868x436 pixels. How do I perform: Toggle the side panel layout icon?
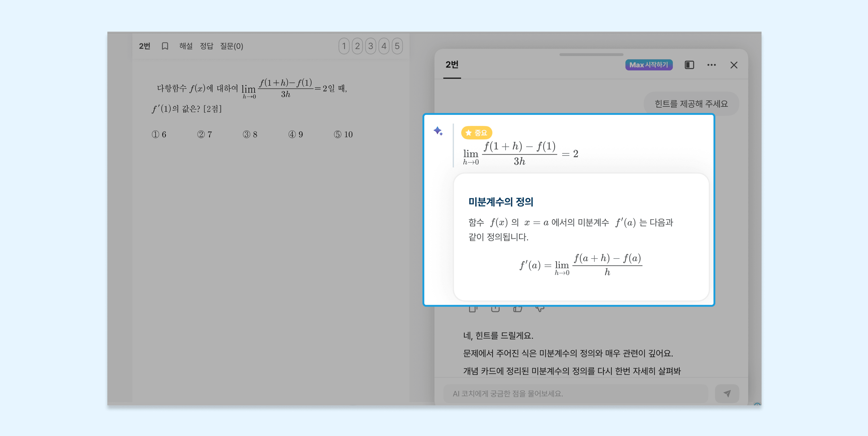[689, 65]
